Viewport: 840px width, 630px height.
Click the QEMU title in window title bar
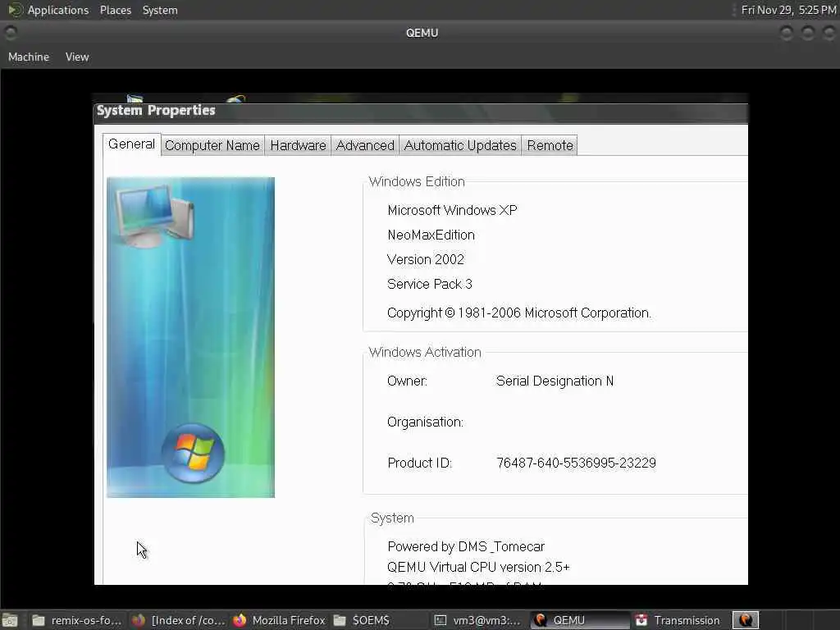click(422, 33)
